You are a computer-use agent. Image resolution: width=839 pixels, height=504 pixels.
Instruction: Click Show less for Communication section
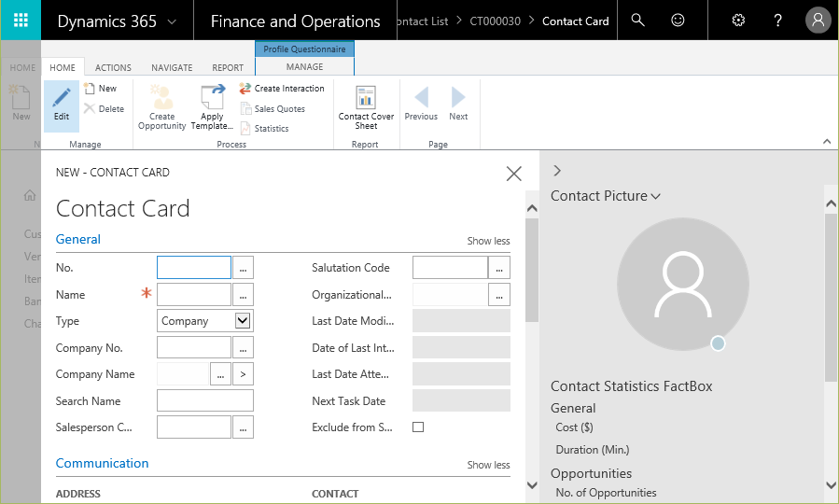point(488,465)
